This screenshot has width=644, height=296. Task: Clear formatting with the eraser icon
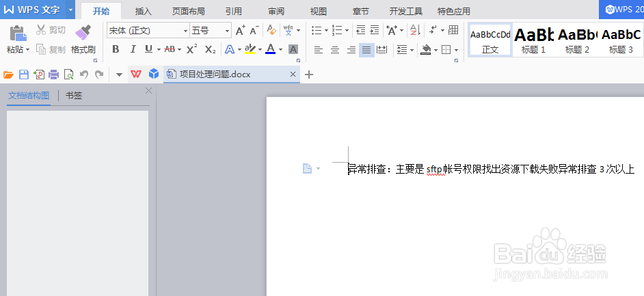(x=271, y=29)
